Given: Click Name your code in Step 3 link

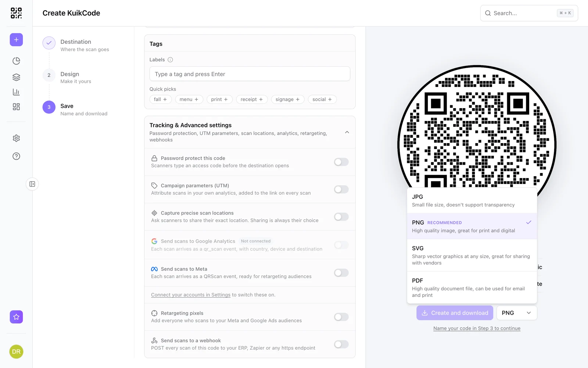Looking at the screenshot, I should coord(477,328).
